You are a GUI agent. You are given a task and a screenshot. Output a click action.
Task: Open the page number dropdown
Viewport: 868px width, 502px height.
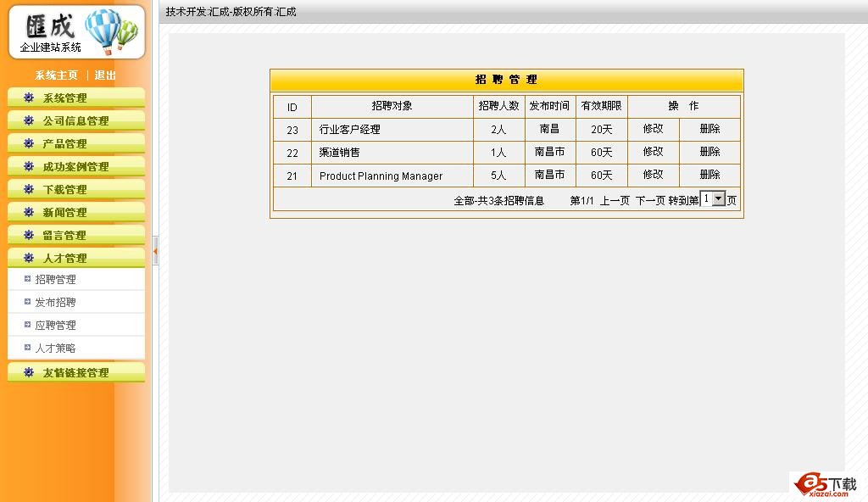719,198
